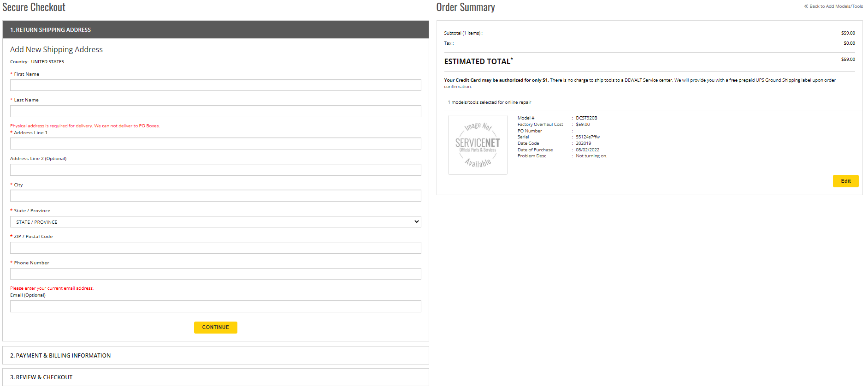Click the Address Line 2 optional field
This screenshot has width=868, height=388.
(215, 170)
